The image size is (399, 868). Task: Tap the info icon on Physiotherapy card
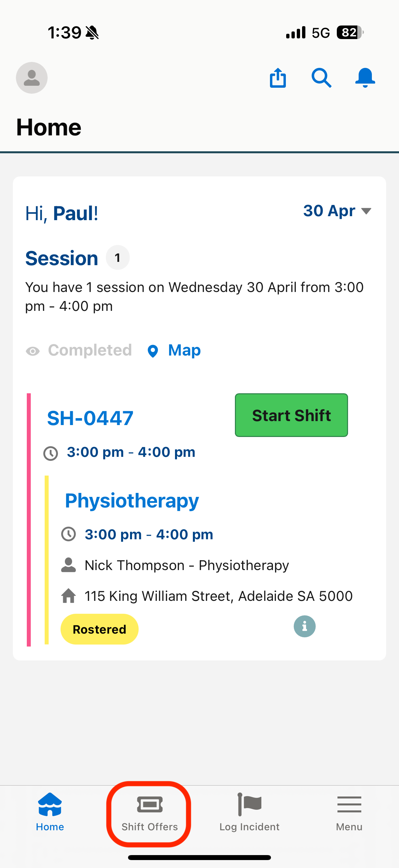pos(304,626)
